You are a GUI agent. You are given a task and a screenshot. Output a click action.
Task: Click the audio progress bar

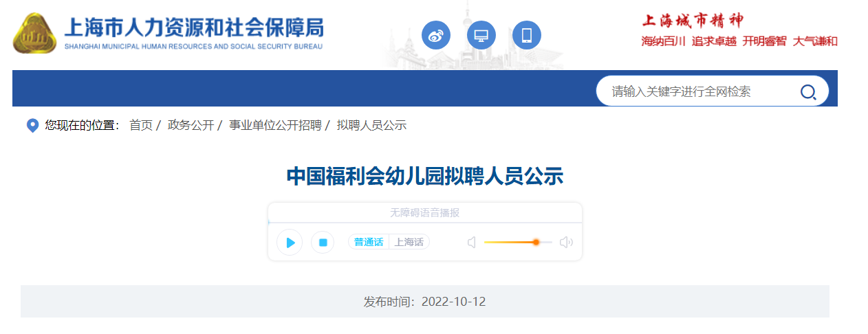(x=425, y=223)
